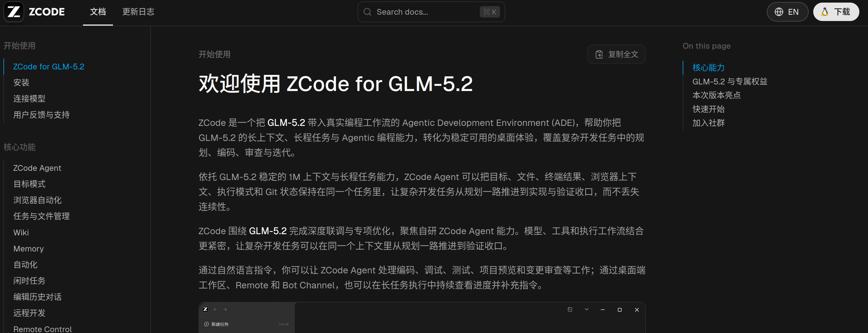
Task: Open the 连接模型 sidebar page
Action: (x=29, y=99)
